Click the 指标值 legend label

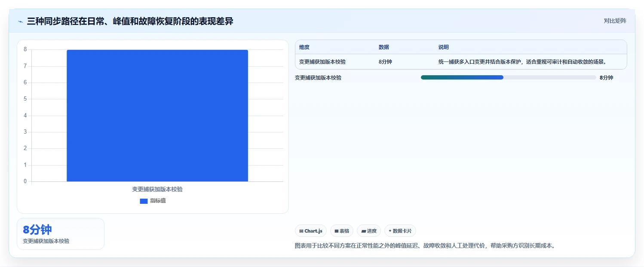(158, 201)
